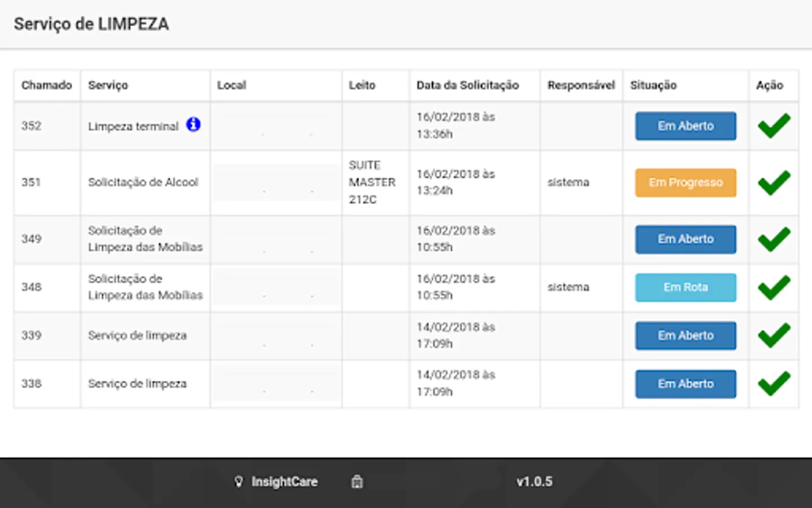Click green checkmark for call 352

(774, 125)
